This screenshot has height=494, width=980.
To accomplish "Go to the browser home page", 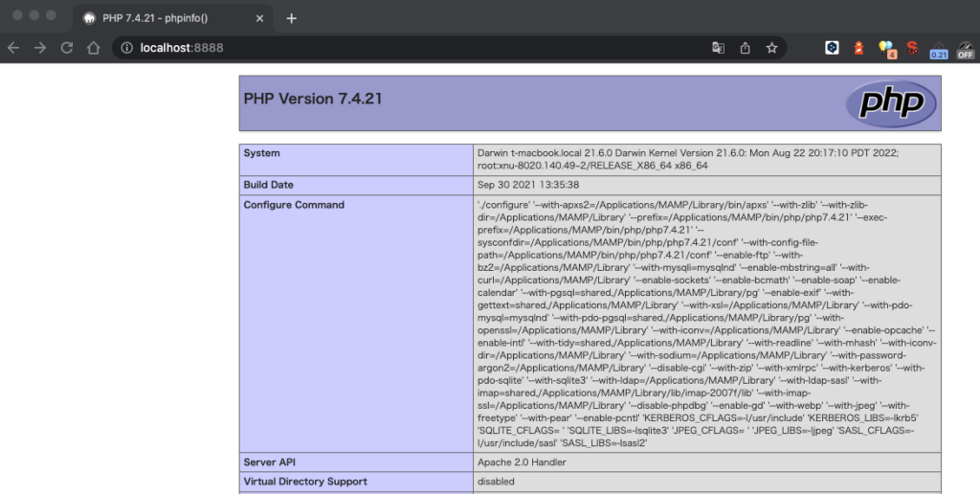I will [x=93, y=48].
